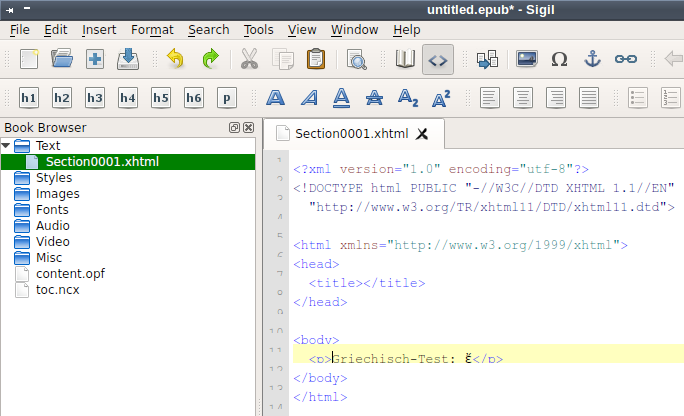Open the View menu
Image resolution: width=684 pixels, height=416 pixels.
(302, 30)
